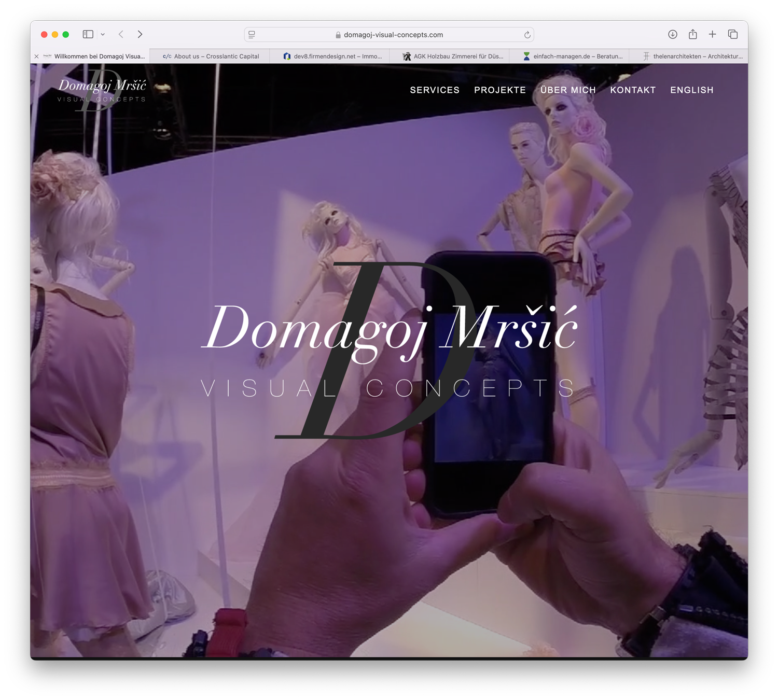
Task: Show the tab overview
Action: [732, 34]
